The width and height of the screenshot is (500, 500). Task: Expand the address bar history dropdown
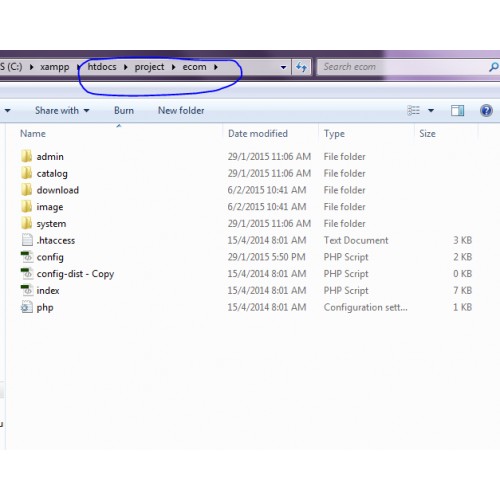[x=283, y=67]
